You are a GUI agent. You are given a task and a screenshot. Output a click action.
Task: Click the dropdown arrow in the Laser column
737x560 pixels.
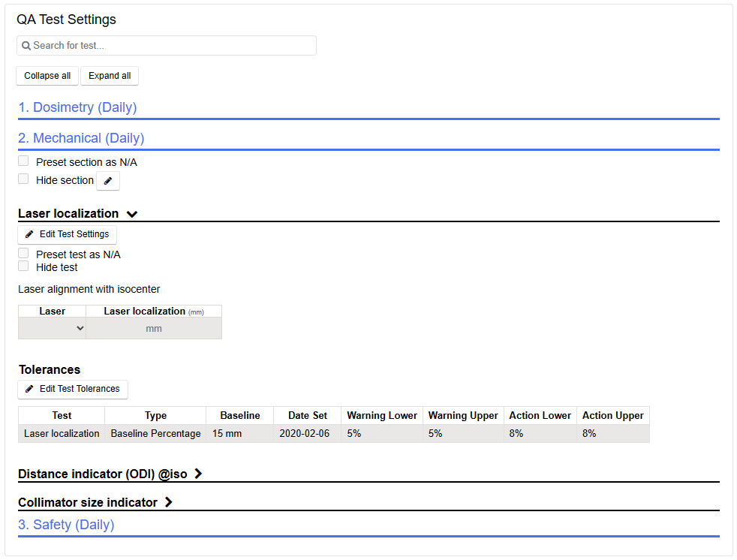78,328
